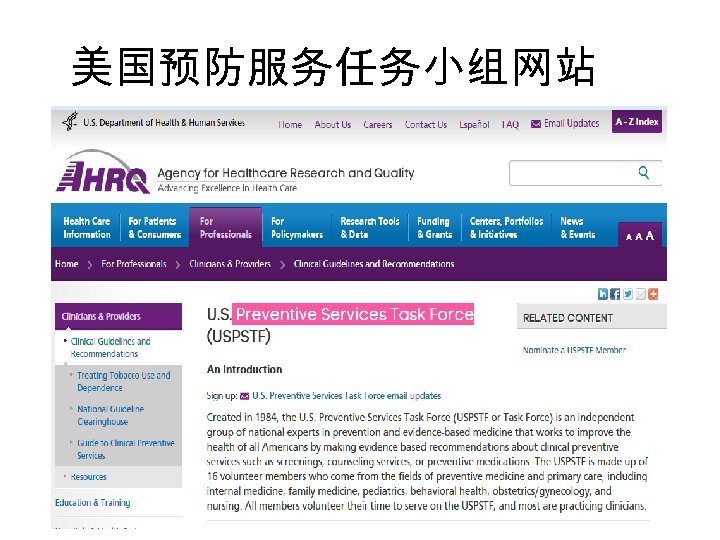Open Education & Training sidebar link
This screenshot has width=720, height=540.
[x=92, y=503]
